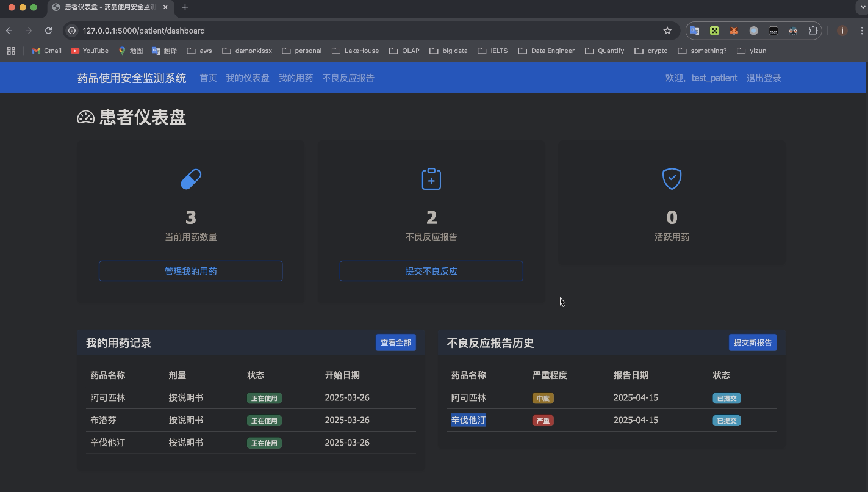The image size is (868, 492).
Task: Click the 提交不良反应 button
Action: point(431,271)
